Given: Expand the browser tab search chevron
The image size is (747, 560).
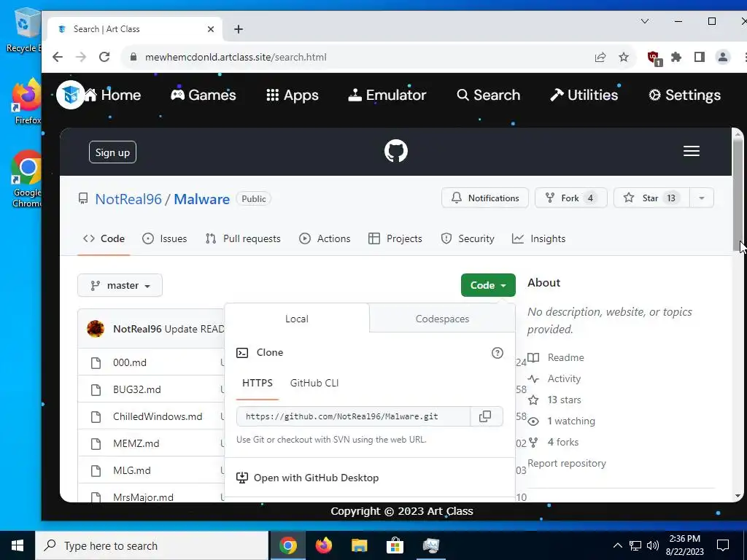Looking at the screenshot, I should [x=645, y=21].
